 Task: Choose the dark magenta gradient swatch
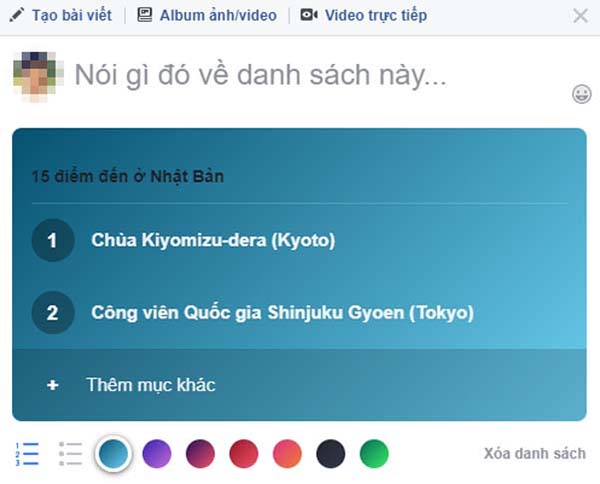pos(201,454)
